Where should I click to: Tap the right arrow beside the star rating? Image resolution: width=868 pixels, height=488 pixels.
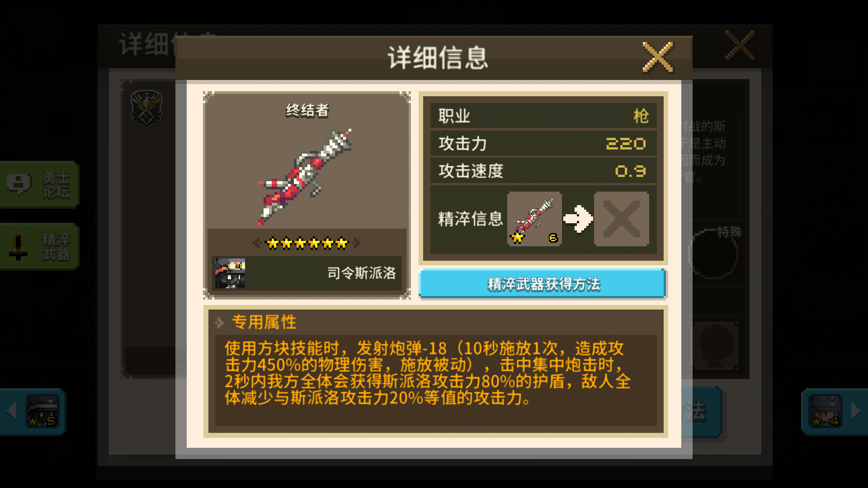357,244
